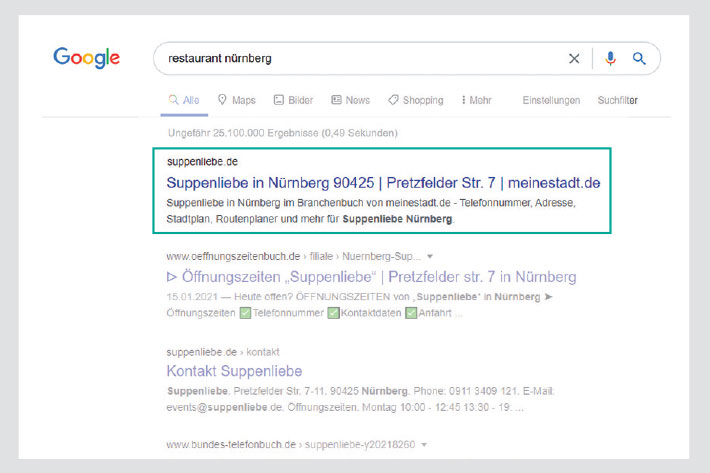Screen dimensions: 710x473
Task: Expand the Mehr menu
Action: coord(476,100)
